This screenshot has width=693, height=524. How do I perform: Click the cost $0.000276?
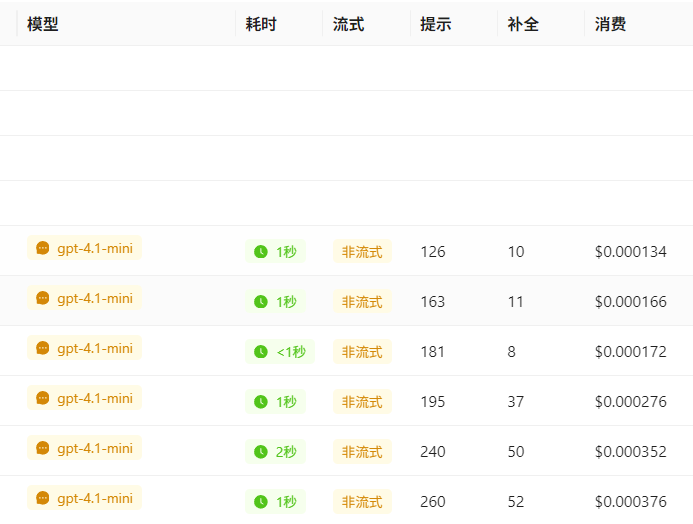631,402
